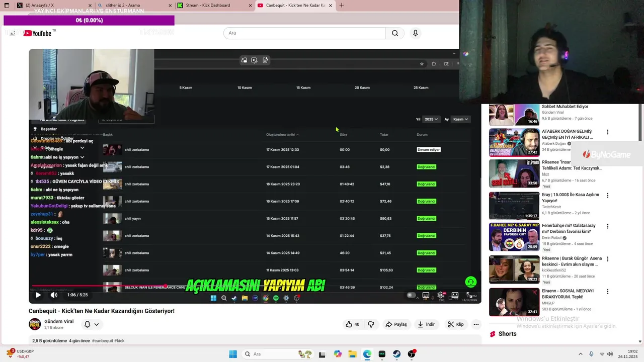644x362 pixels.
Task: Open the RRaenne 19:23 video thumbnail
Action: 514,269
